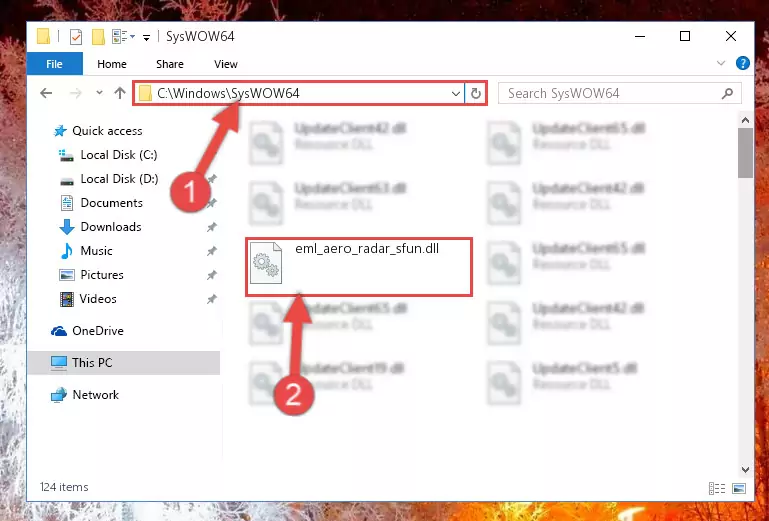Click the 124 items status text
This screenshot has height=521, width=769.
click(64, 487)
